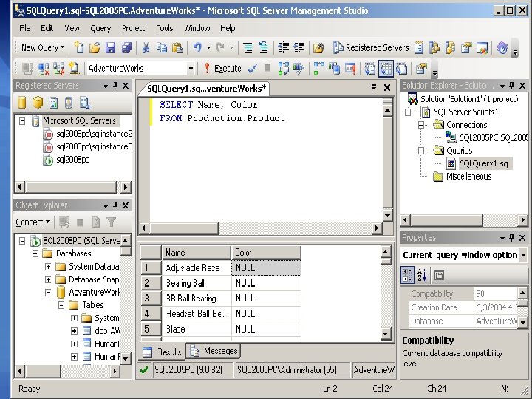The width and height of the screenshot is (532, 399).
Task: Click the Copy icon in toolbar
Action: (162, 48)
